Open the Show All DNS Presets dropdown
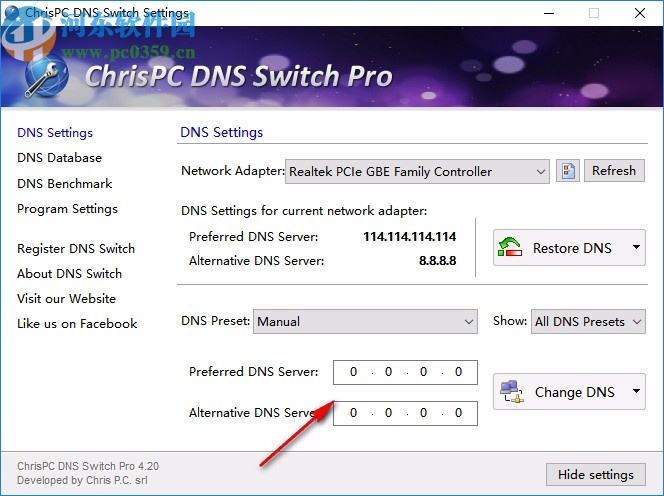The image size is (664, 496). pos(588,321)
